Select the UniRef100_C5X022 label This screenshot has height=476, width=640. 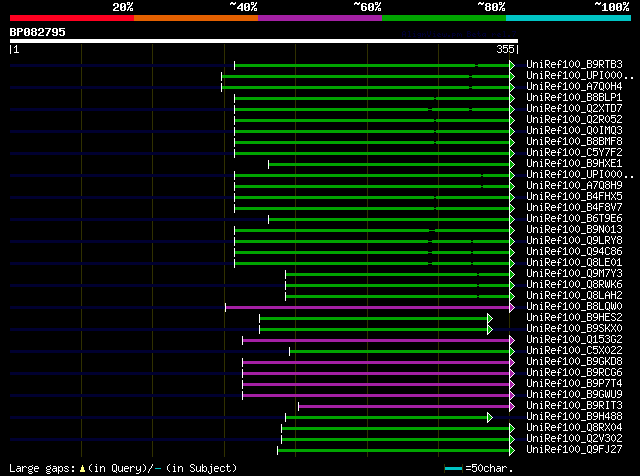point(574,351)
